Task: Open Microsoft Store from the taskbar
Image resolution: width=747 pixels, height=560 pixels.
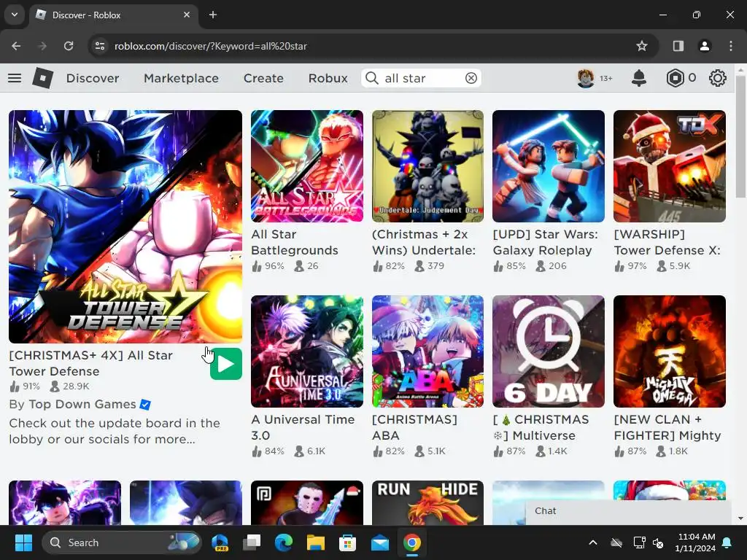Action: coord(348,542)
